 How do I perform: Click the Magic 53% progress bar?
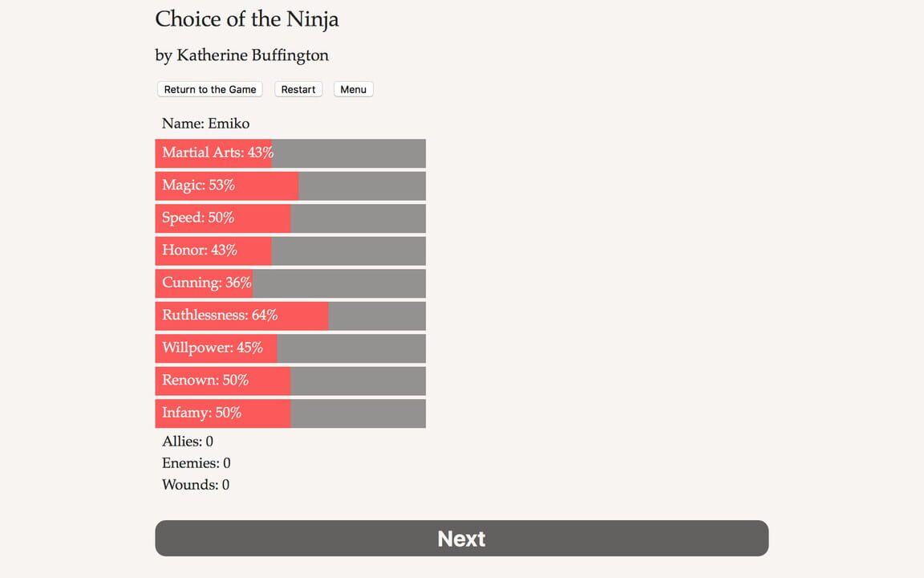(290, 185)
